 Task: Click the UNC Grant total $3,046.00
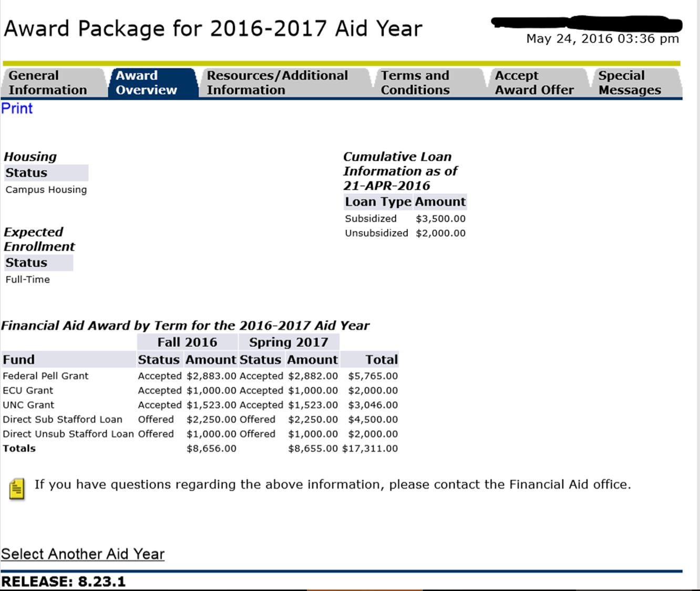click(373, 405)
